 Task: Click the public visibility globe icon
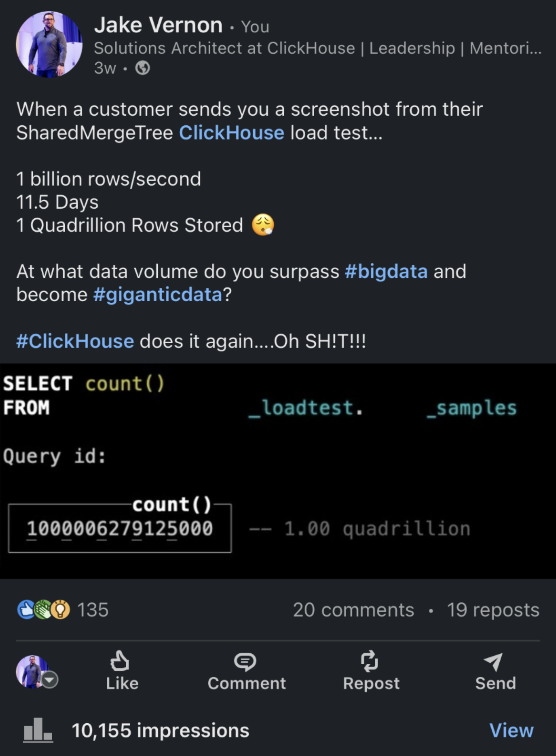pos(143,68)
